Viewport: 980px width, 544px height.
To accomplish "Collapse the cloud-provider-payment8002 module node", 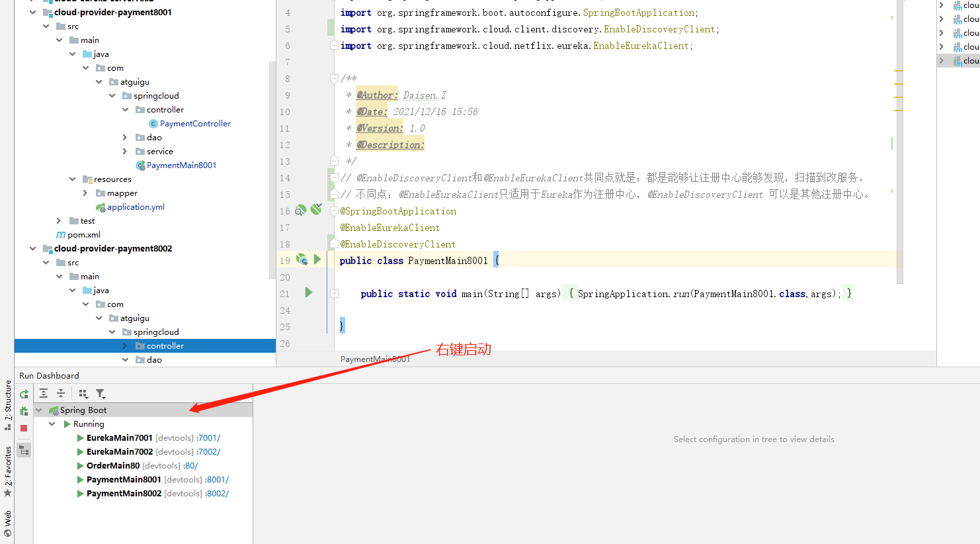I will click(x=32, y=249).
